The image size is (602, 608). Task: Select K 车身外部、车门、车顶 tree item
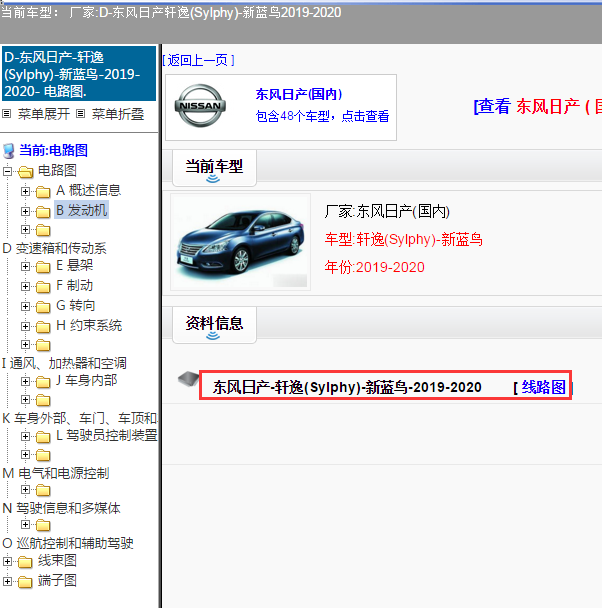click(x=80, y=418)
